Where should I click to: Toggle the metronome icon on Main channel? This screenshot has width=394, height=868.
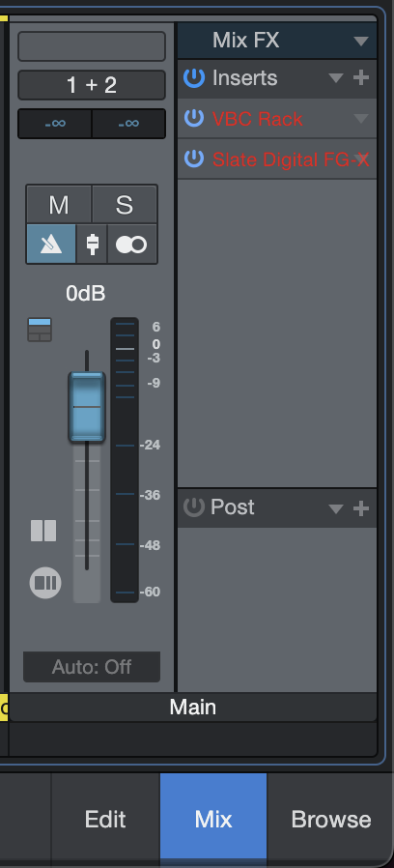tap(51, 245)
